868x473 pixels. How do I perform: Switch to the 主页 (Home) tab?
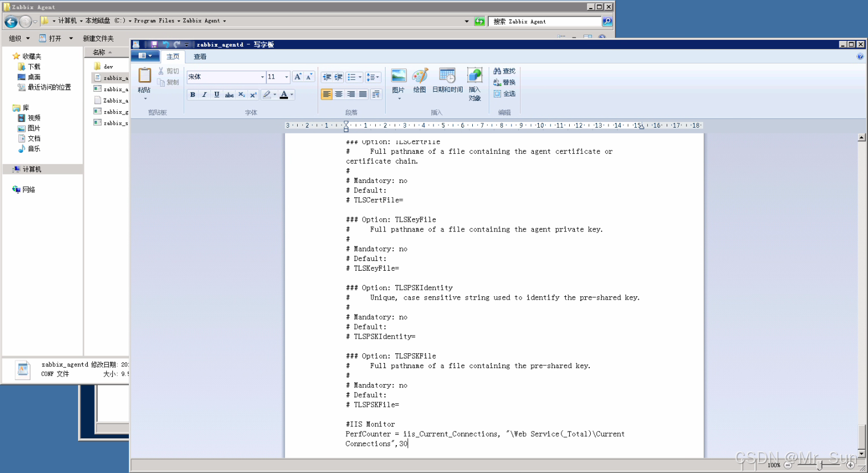click(173, 56)
